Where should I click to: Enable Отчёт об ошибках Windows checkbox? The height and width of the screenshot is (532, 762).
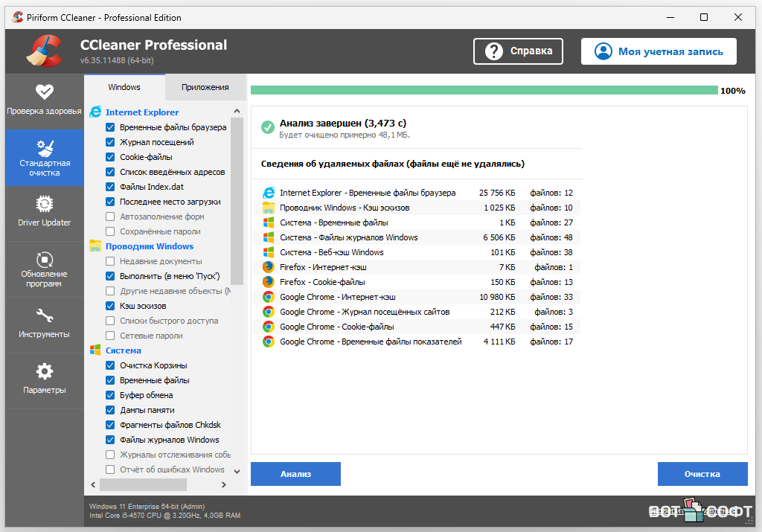(110, 469)
